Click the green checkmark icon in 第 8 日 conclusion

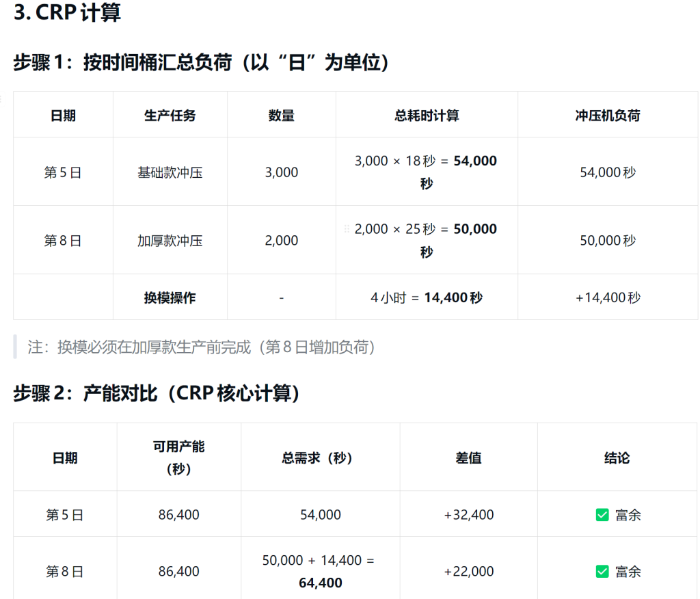click(x=602, y=571)
